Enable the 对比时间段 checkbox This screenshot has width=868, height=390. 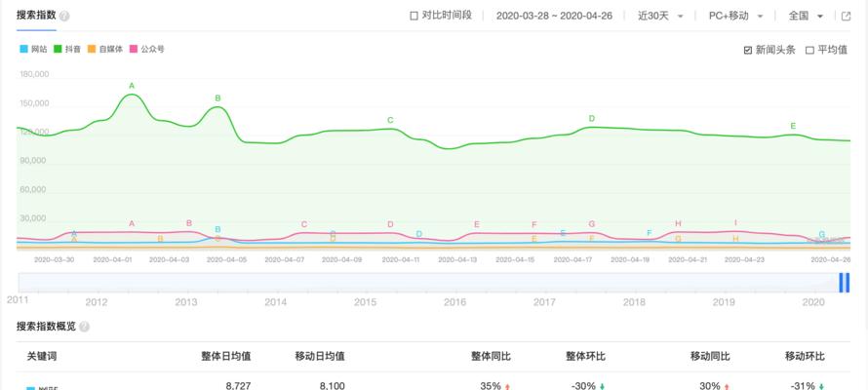pyautogui.click(x=414, y=16)
